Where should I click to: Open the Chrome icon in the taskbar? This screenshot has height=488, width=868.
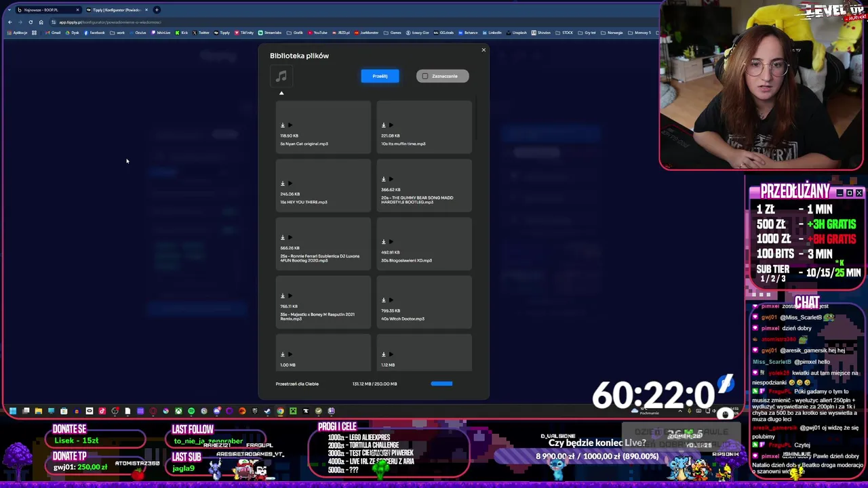click(280, 411)
